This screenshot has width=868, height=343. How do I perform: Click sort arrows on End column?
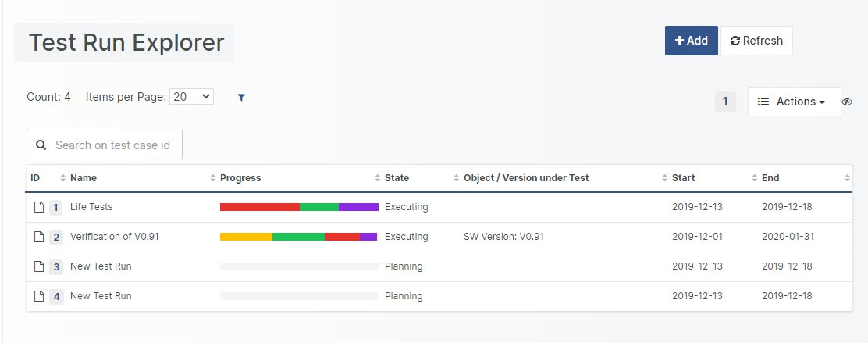pos(847,178)
